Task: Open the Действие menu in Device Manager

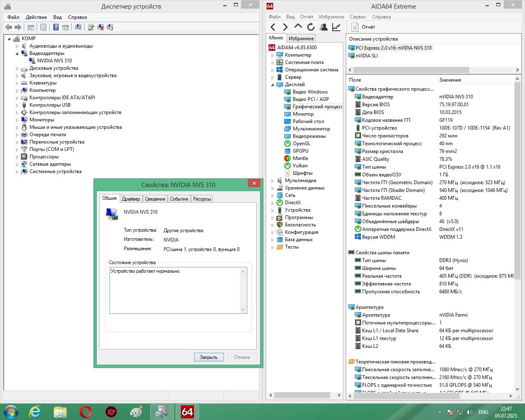Action: [36, 17]
